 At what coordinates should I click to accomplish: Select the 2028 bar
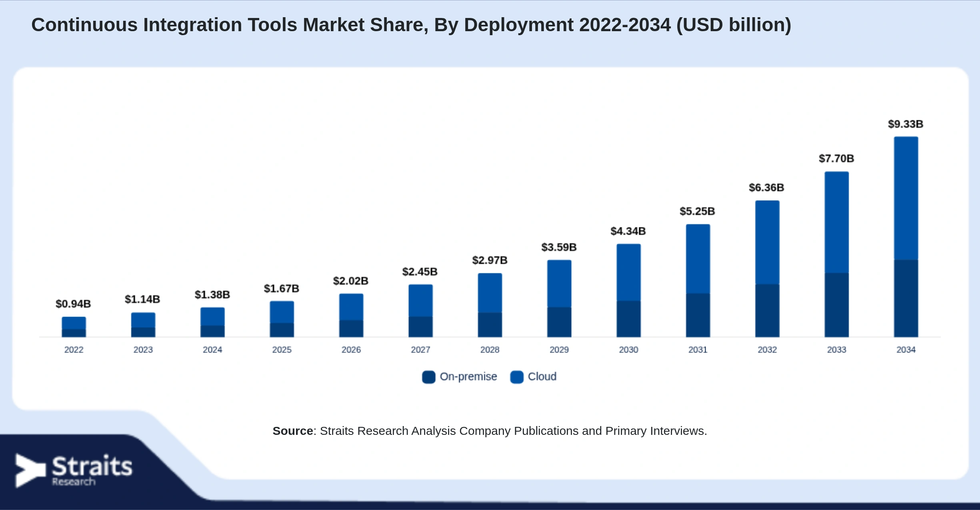coord(490,305)
